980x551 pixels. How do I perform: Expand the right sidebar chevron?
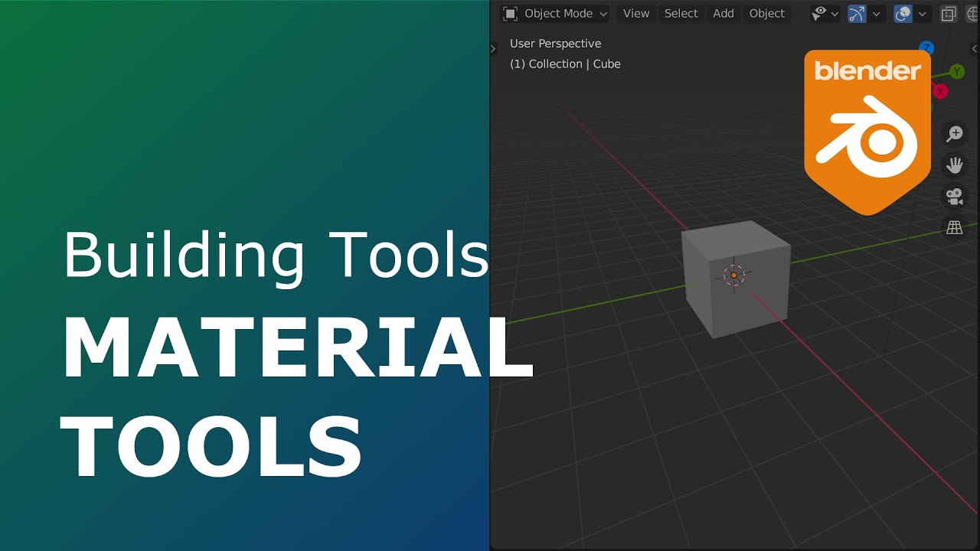[x=975, y=48]
